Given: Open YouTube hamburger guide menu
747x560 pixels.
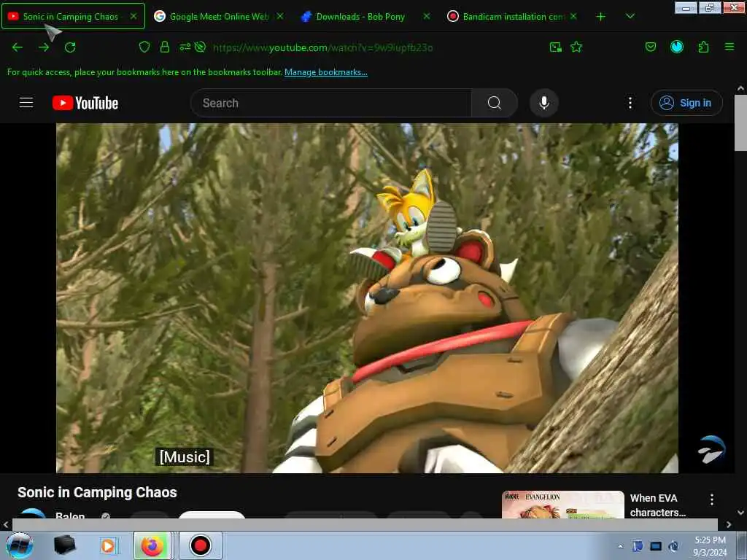Looking at the screenshot, I should click(26, 102).
